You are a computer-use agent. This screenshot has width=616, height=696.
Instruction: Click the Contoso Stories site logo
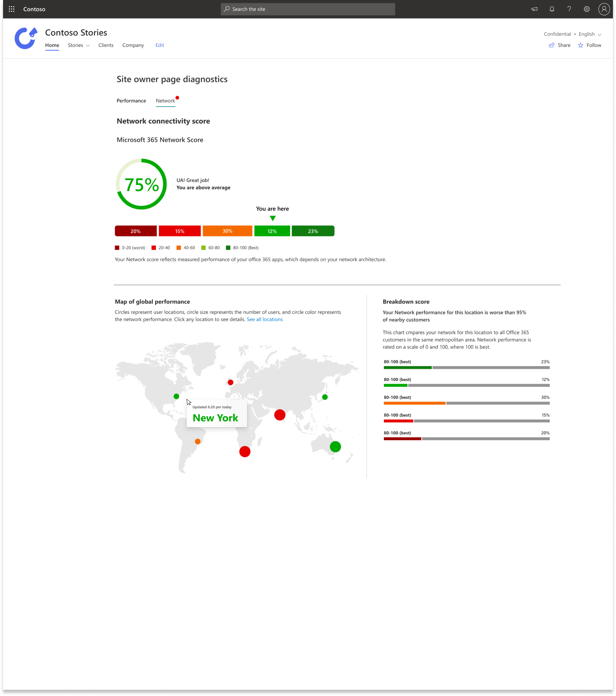pyautogui.click(x=26, y=38)
